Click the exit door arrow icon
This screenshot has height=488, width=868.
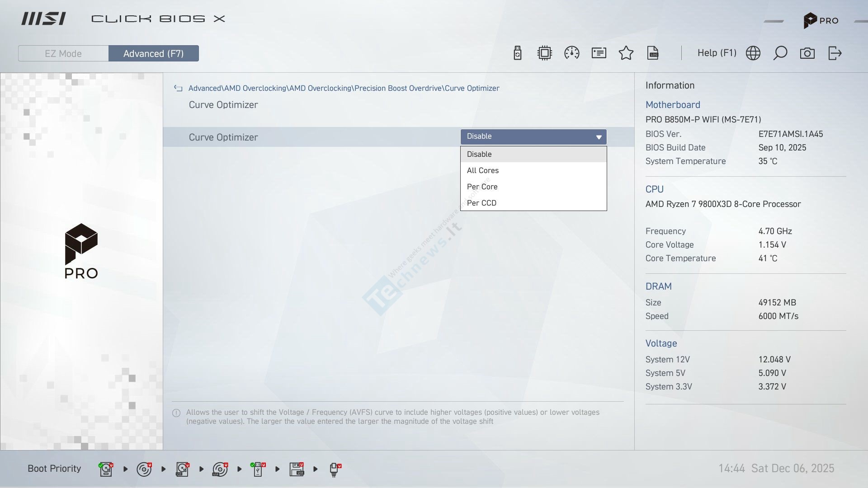pos(835,53)
